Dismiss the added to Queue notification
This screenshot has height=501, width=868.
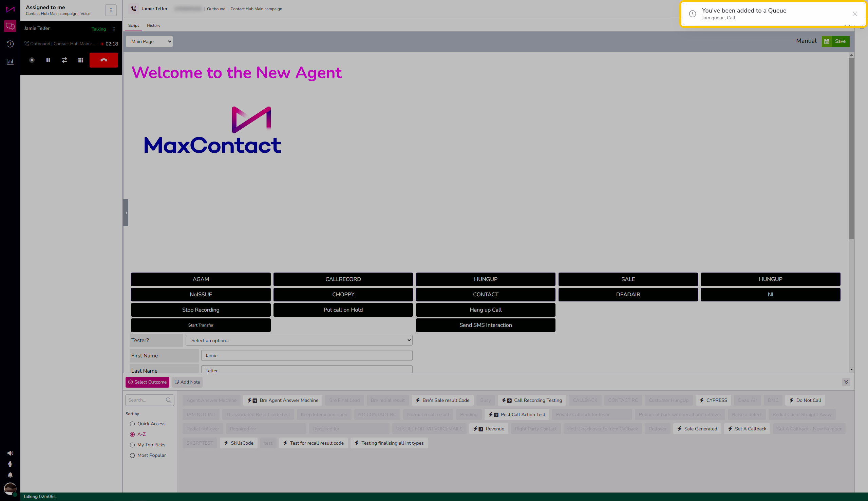(x=854, y=14)
